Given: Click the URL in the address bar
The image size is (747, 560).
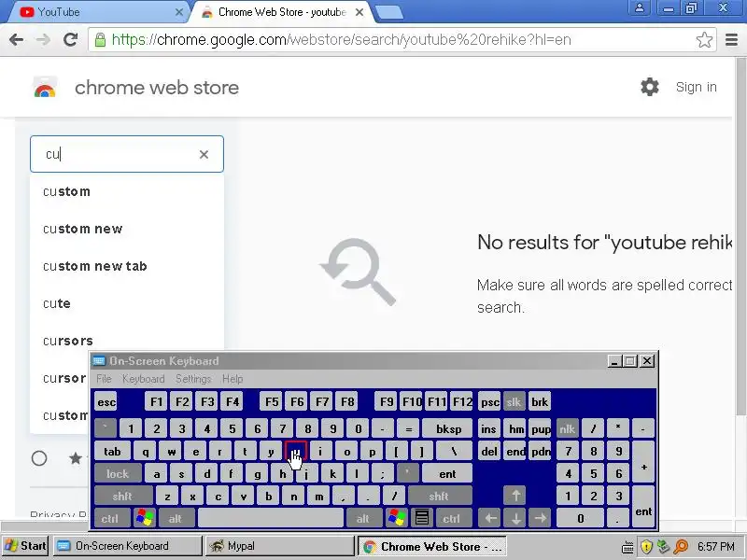Looking at the screenshot, I should tap(341, 39).
